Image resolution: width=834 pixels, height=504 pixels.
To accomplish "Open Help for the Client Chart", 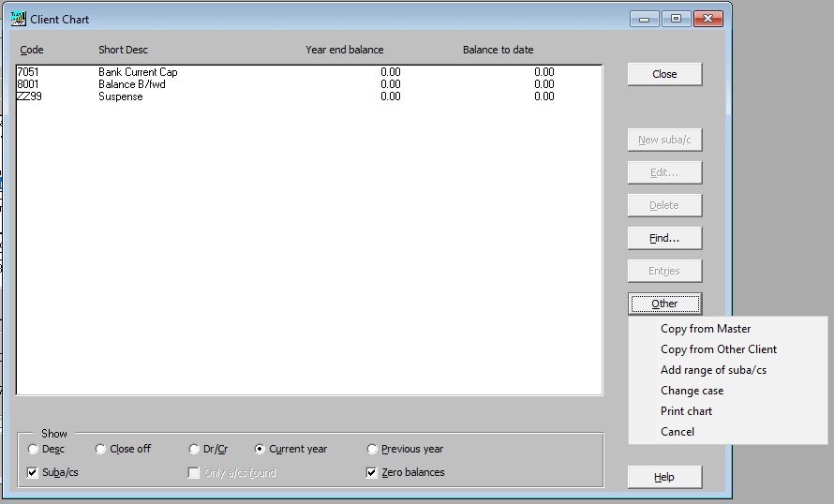I will [665, 477].
